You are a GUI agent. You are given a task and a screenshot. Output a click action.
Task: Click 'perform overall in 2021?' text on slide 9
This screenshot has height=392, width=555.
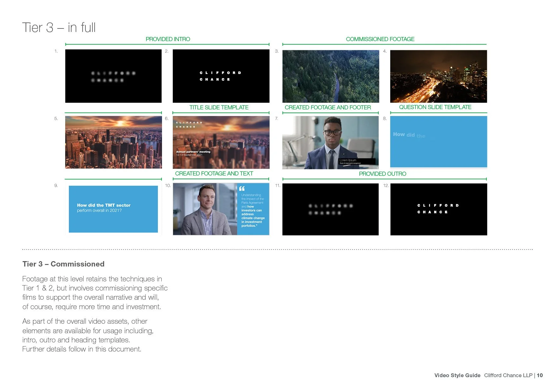click(x=99, y=211)
